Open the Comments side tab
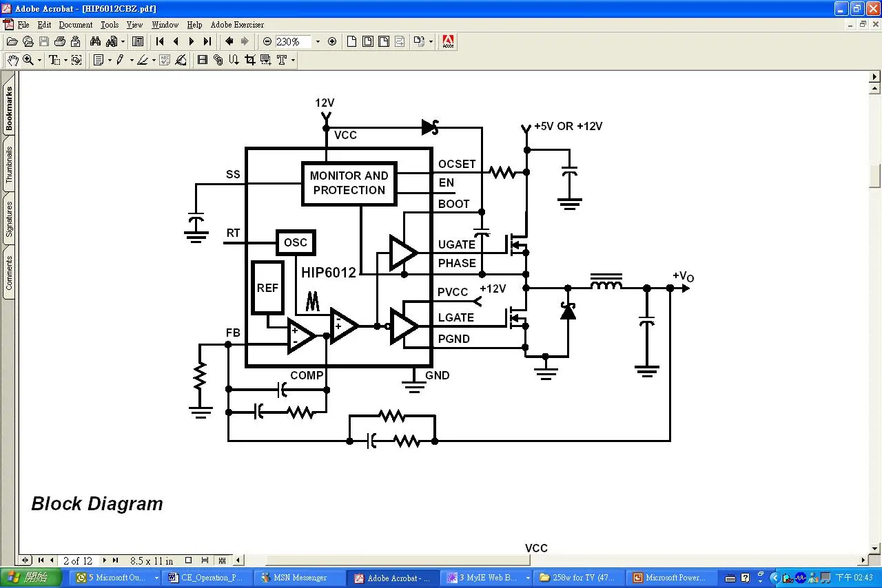The width and height of the screenshot is (882, 588). point(9,273)
